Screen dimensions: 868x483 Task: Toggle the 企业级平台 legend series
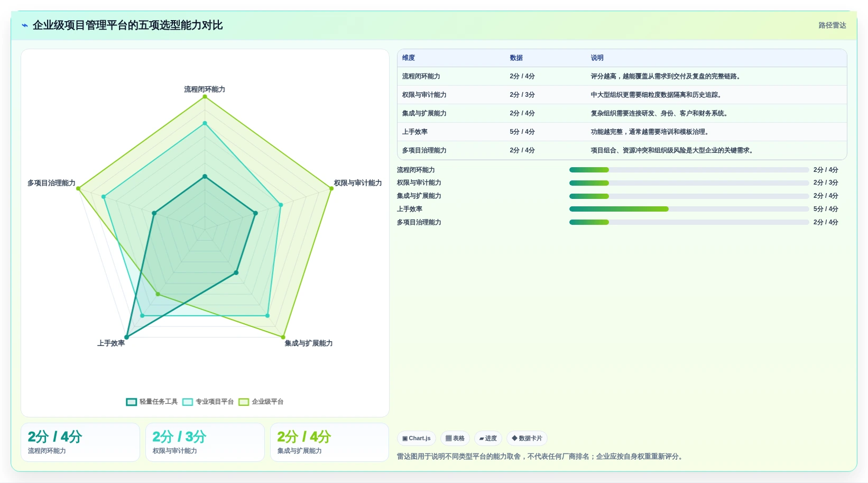click(261, 402)
